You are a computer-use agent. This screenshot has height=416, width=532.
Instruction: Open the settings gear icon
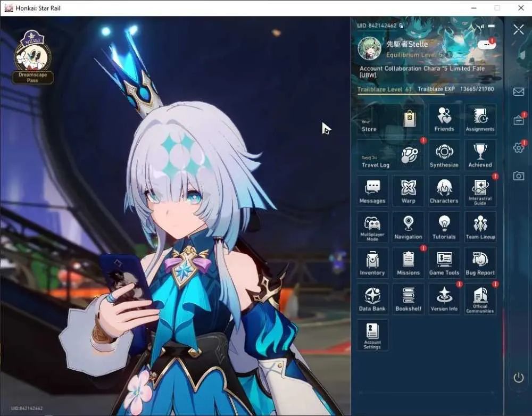pyautogui.click(x=518, y=147)
